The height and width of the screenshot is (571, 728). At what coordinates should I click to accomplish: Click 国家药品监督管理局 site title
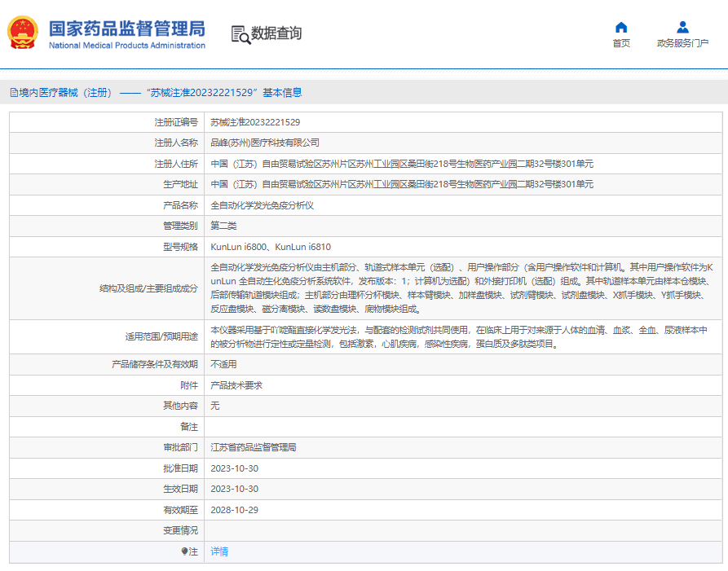[127, 29]
